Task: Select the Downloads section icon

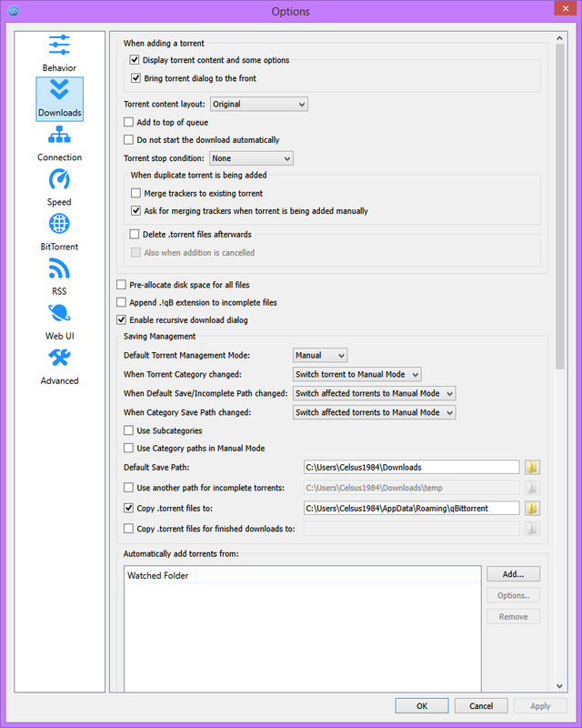Action: (x=59, y=89)
